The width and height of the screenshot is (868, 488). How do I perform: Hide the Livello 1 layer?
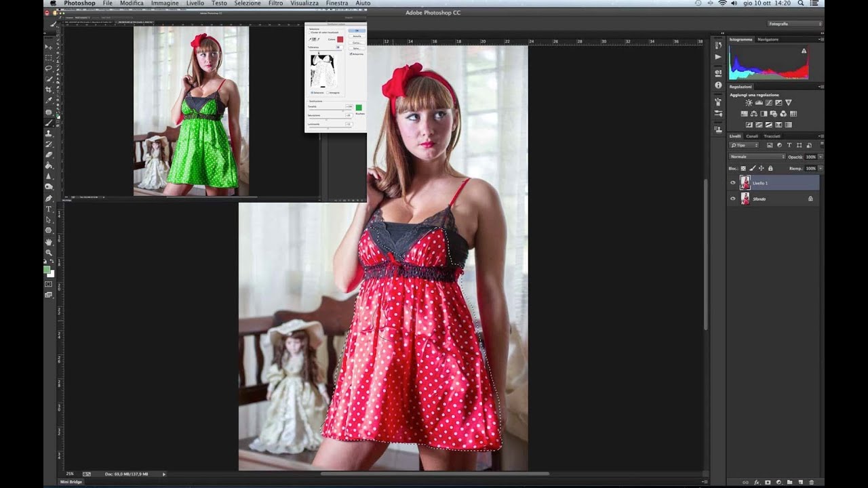click(x=732, y=183)
